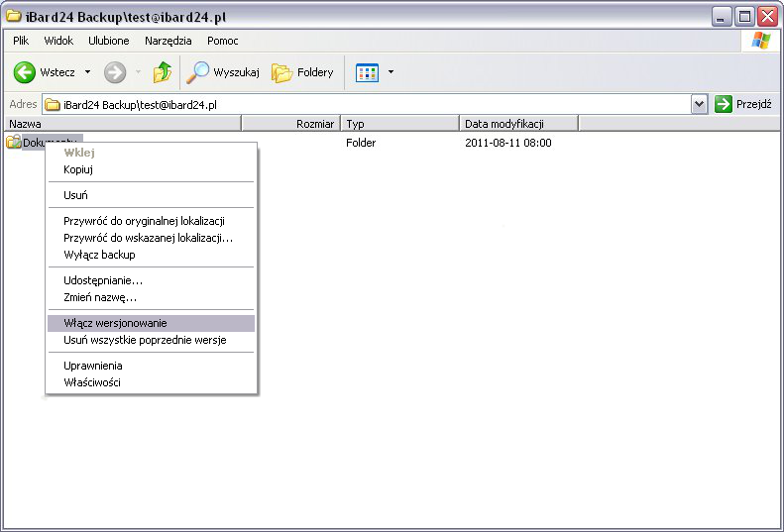Screen dimensions: 784x532
Task: Choose Zmień nazwę… entry
Action: (151, 297)
